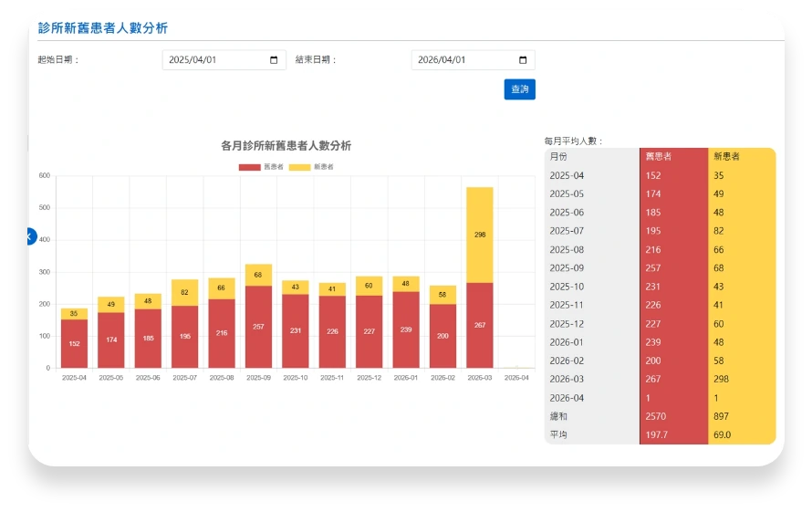Select the 2025-09 table row label

567,268
